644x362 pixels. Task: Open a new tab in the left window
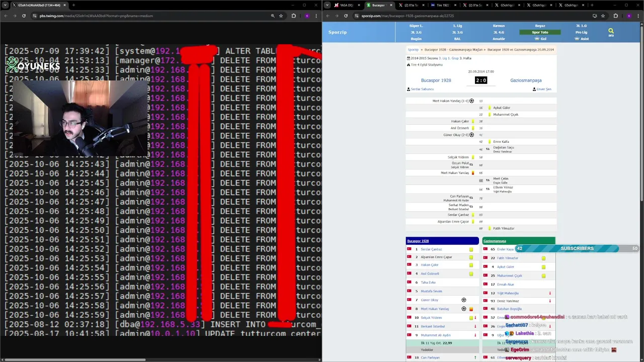point(73,5)
